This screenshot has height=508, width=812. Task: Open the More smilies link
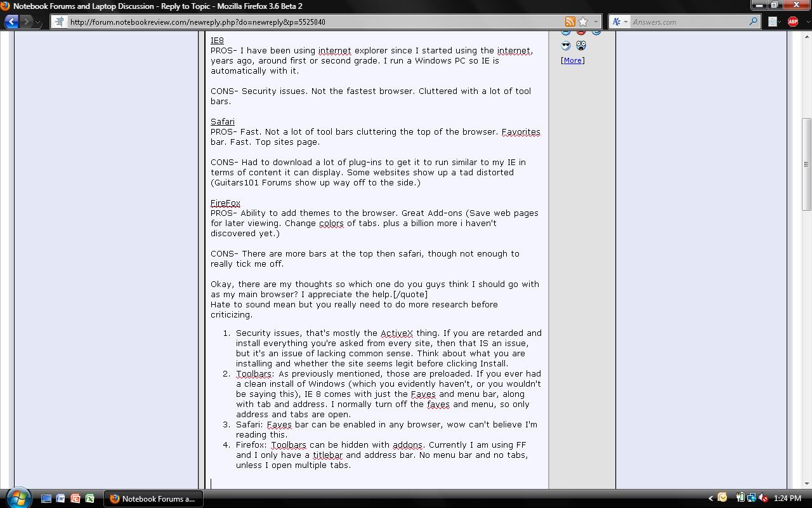coord(572,60)
